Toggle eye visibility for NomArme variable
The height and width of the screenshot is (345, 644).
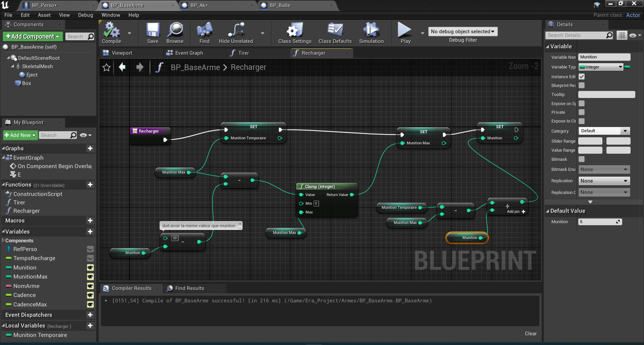click(90, 286)
